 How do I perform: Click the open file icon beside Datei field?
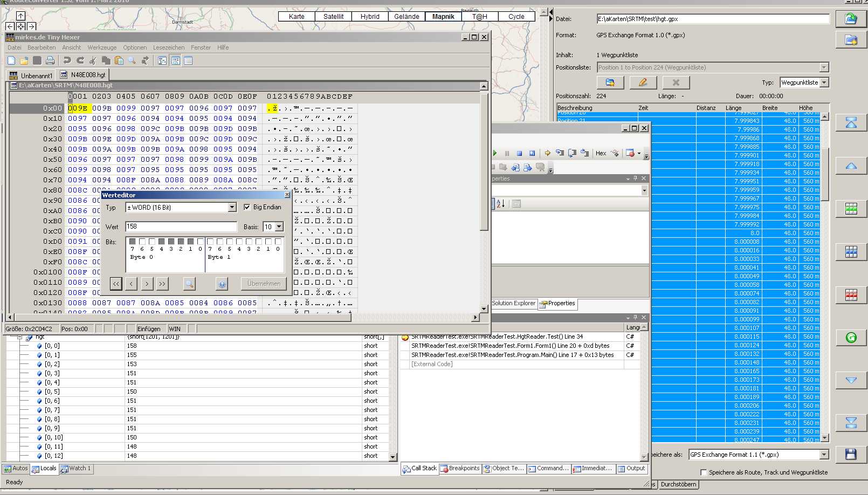851,19
